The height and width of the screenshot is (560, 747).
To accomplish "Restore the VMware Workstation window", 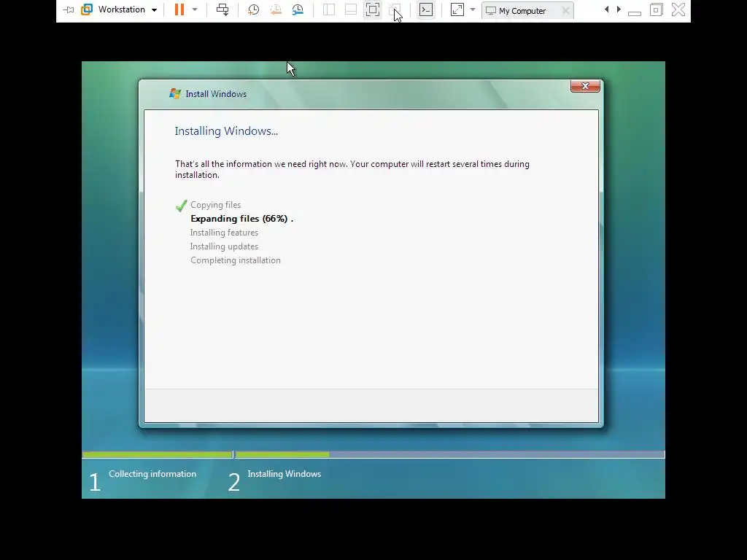I will (657, 9).
